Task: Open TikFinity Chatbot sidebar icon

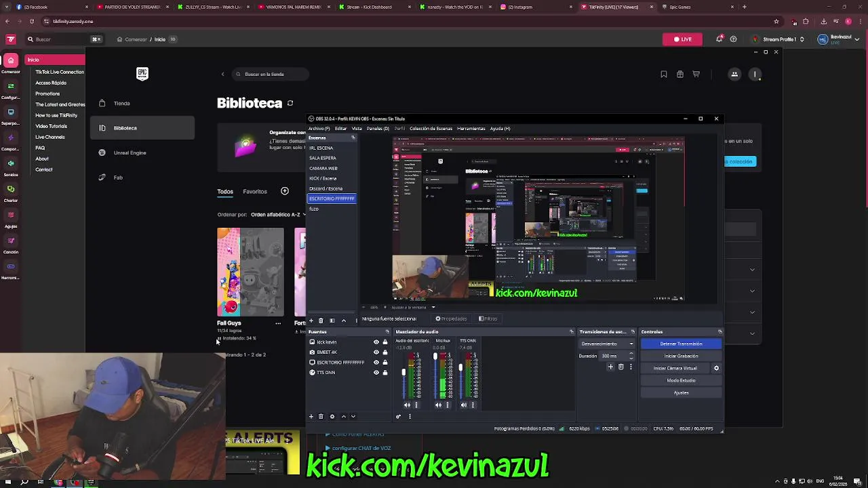Action: [11, 189]
